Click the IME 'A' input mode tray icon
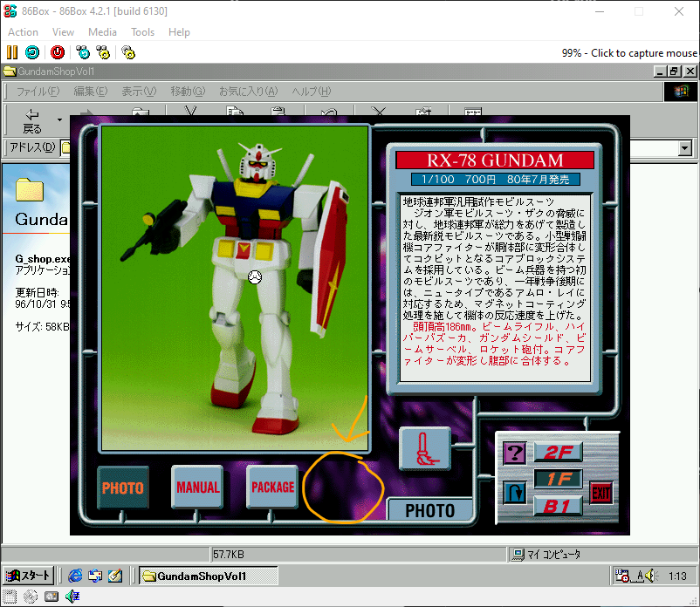 click(x=639, y=576)
